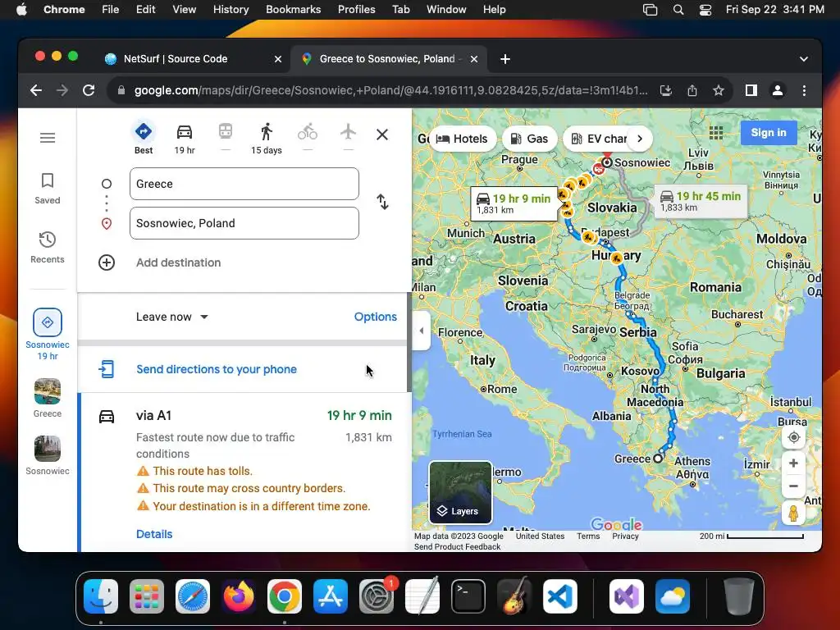The image size is (840, 630).
Task: Click the Add destination plus icon
Action: coord(107,262)
